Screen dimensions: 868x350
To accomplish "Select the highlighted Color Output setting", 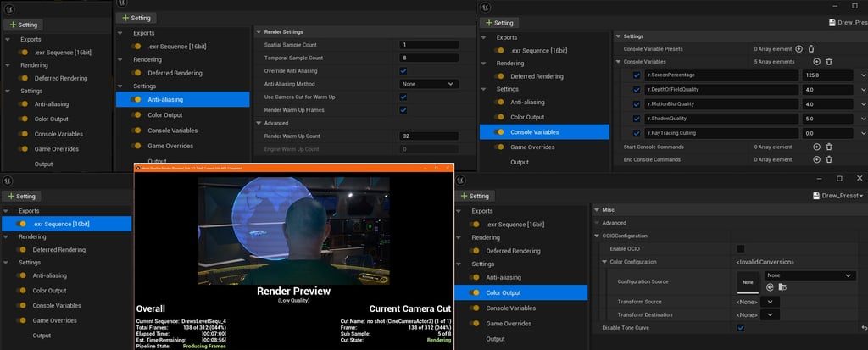I will 521,292.
